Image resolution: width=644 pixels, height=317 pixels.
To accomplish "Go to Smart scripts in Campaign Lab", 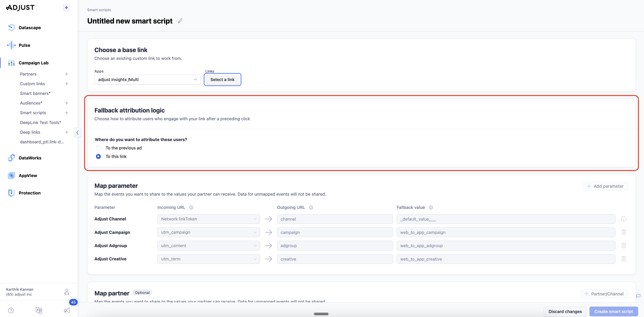I will (33, 113).
